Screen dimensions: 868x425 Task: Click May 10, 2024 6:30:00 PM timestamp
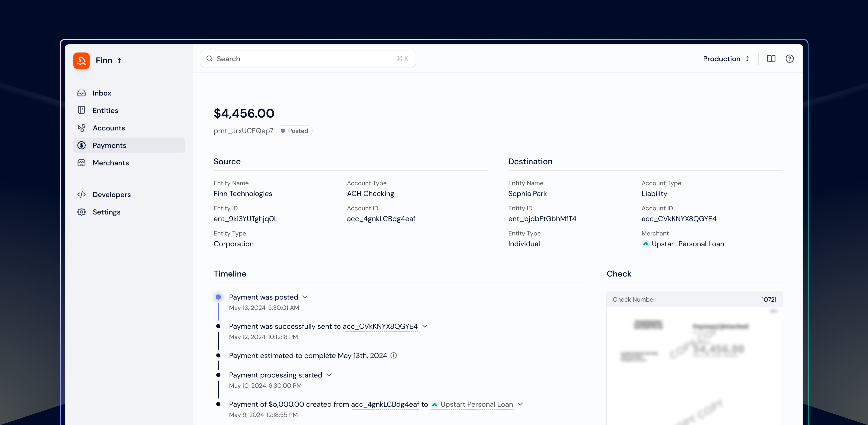[265, 386]
